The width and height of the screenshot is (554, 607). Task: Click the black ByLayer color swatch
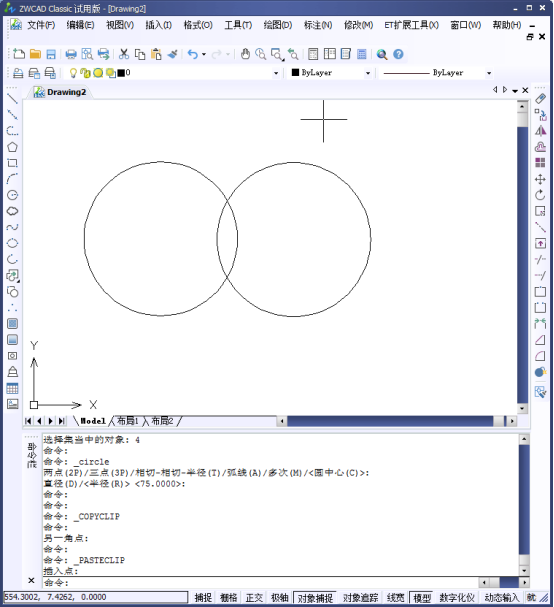295,72
